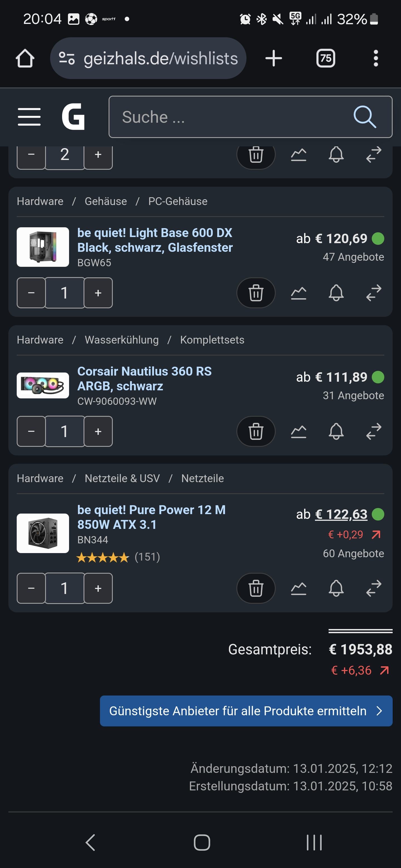Increase quantity of Light Base 600 DX
This screenshot has width=401, height=868.
[x=98, y=293]
